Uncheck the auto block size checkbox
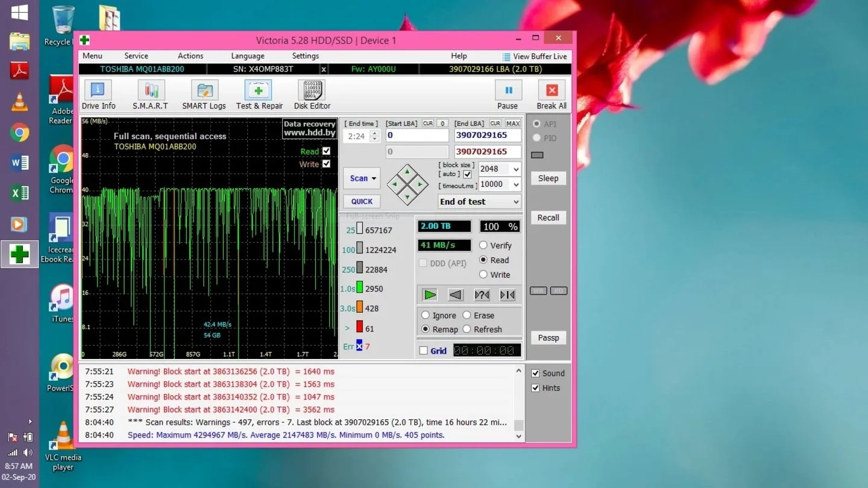This screenshot has height=488, width=868. point(467,175)
